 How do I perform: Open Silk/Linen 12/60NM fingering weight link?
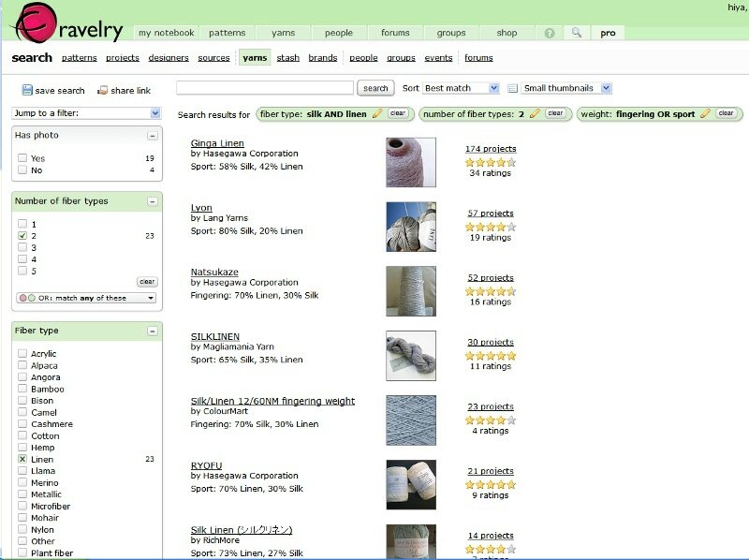[x=272, y=401]
